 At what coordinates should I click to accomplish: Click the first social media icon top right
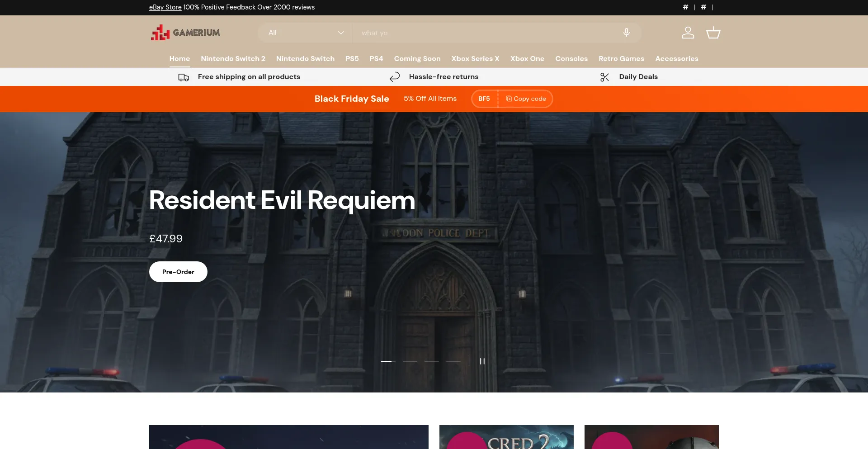(685, 7)
